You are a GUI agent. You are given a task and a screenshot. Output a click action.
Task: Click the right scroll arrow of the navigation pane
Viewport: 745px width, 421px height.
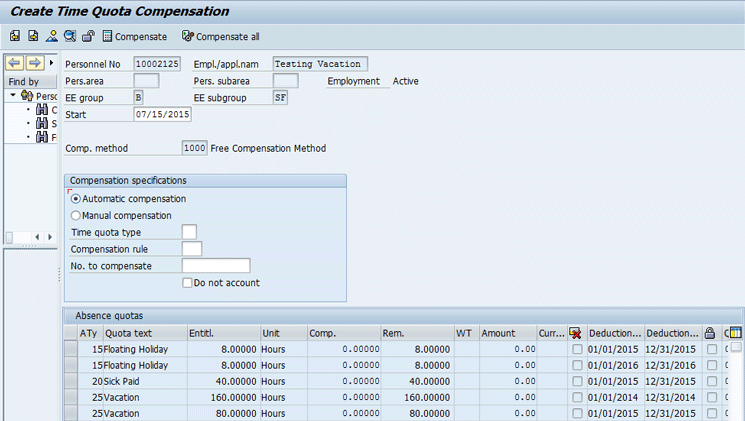[50, 237]
